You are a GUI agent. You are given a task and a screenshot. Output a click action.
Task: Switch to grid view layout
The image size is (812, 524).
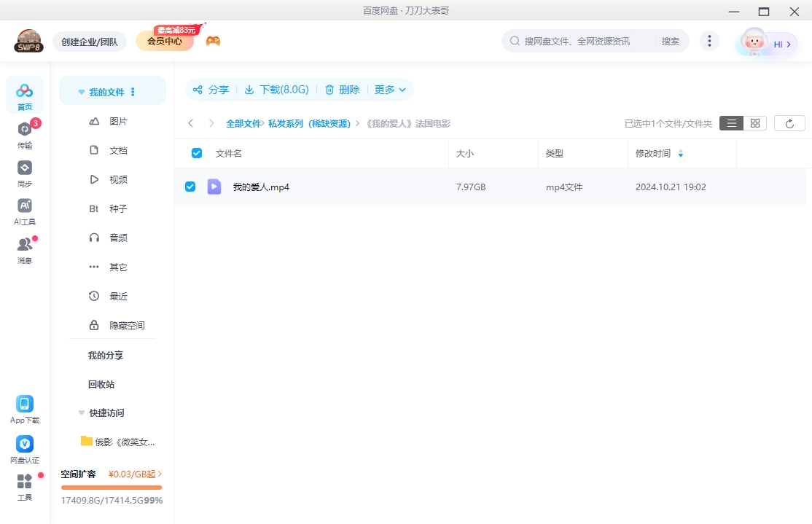coord(755,122)
